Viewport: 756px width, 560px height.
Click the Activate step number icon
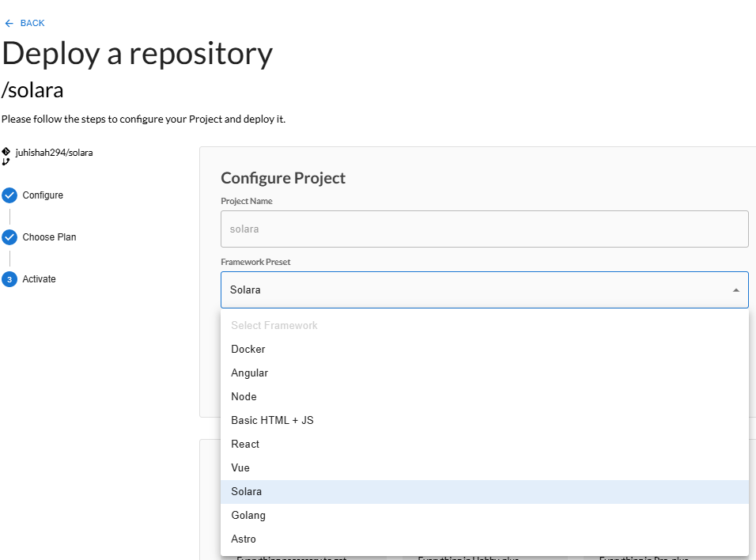coord(9,279)
